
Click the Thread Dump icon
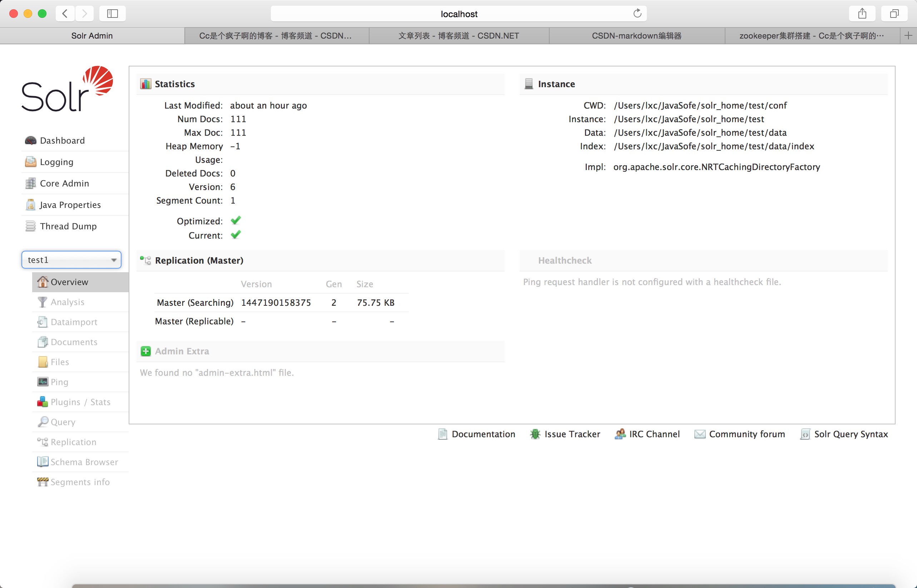30,226
